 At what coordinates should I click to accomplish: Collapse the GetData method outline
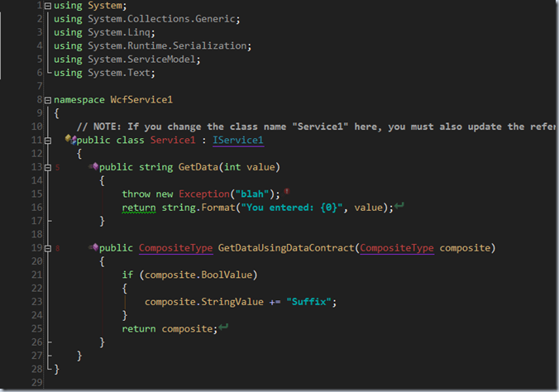tap(48, 167)
